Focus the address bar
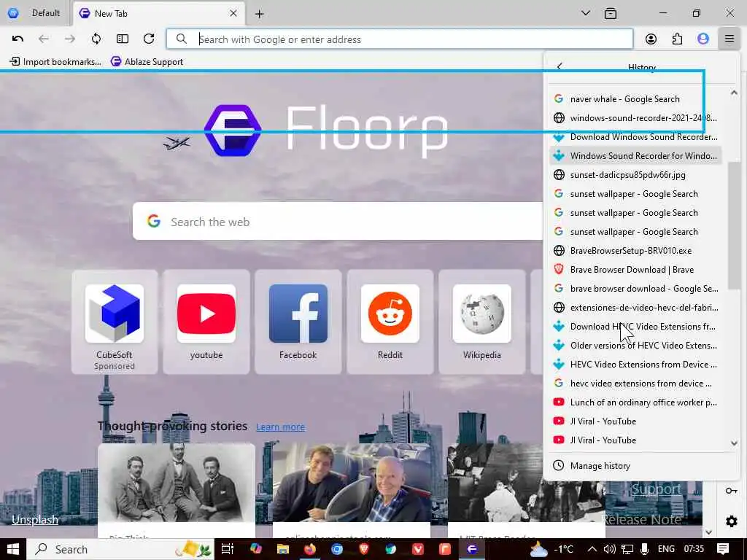The image size is (747, 560). click(400, 39)
